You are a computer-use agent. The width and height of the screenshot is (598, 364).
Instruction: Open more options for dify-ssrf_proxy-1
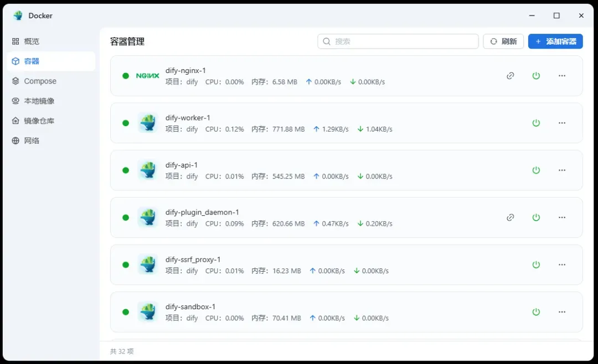tap(562, 264)
